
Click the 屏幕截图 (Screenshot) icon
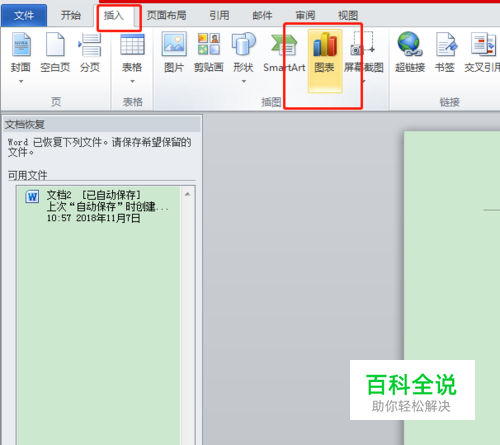pyautogui.click(x=363, y=43)
